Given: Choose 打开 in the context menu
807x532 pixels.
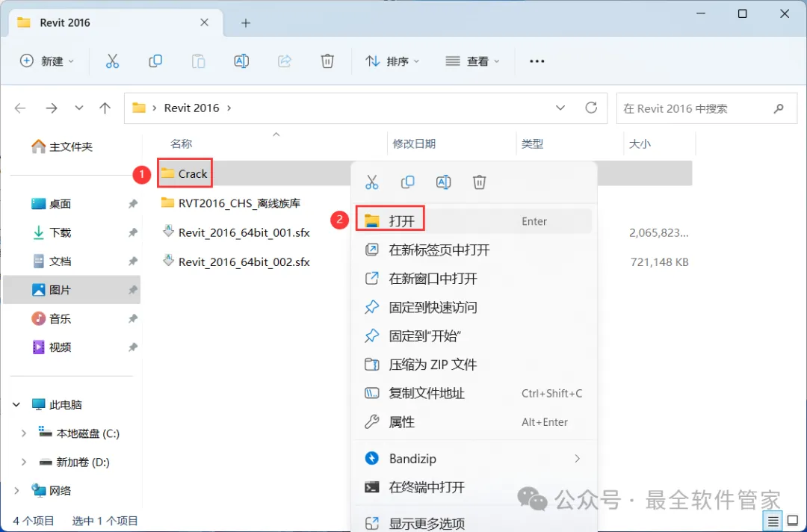Looking at the screenshot, I should pos(474,221).
